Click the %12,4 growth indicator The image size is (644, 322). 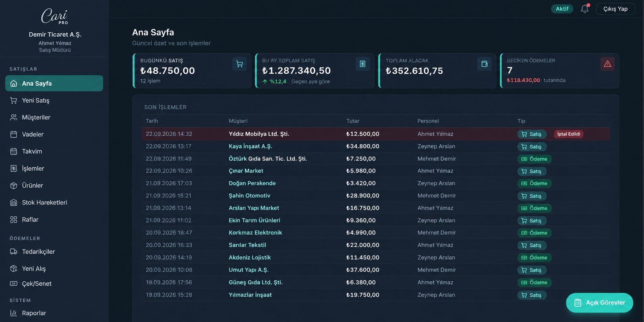click(274, 81)
